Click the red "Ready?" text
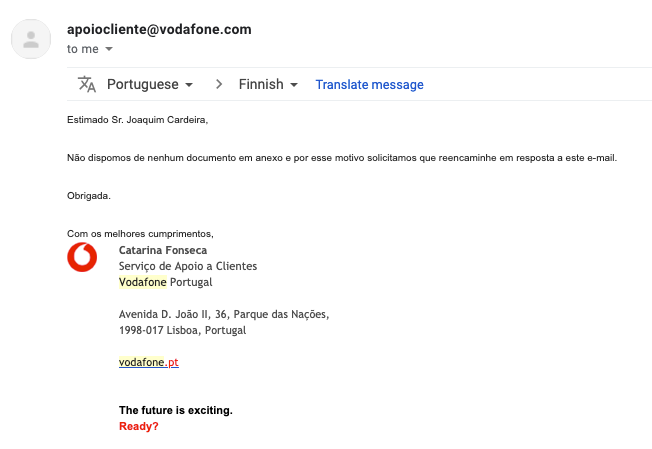 [x=138, y=426]
